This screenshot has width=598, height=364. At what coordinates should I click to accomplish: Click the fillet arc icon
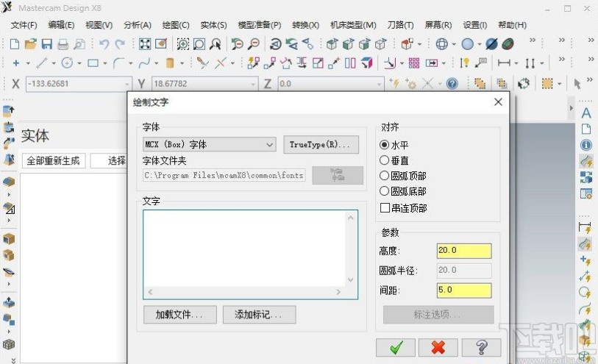118,63
